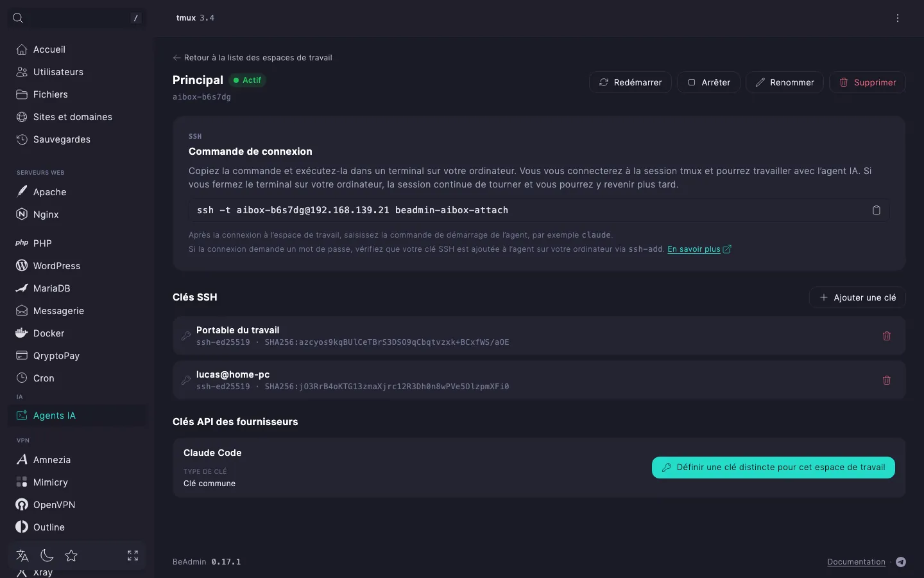Open the three-dot options menu

pos(898,18)
